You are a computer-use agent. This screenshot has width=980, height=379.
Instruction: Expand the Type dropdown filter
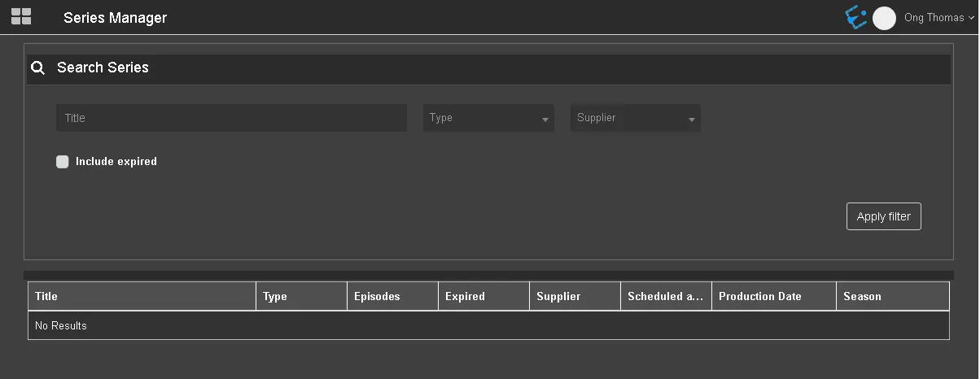point(488,118)
